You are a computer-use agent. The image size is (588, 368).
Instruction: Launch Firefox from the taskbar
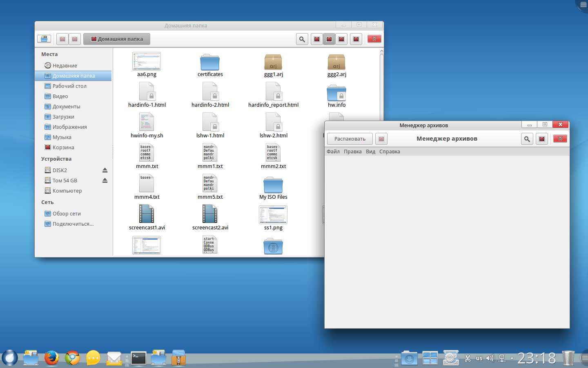pyautogui.click(x=51, y=358)
